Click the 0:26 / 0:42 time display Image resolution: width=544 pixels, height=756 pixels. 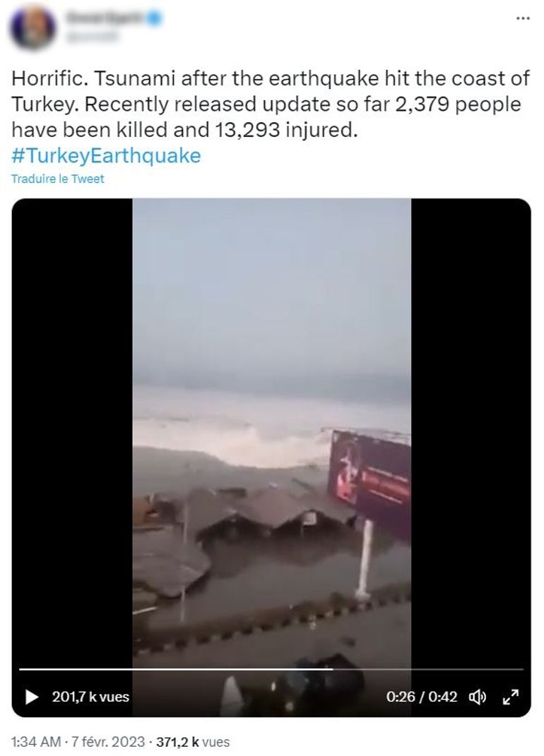pyautogui.click(x=421, y=697)
